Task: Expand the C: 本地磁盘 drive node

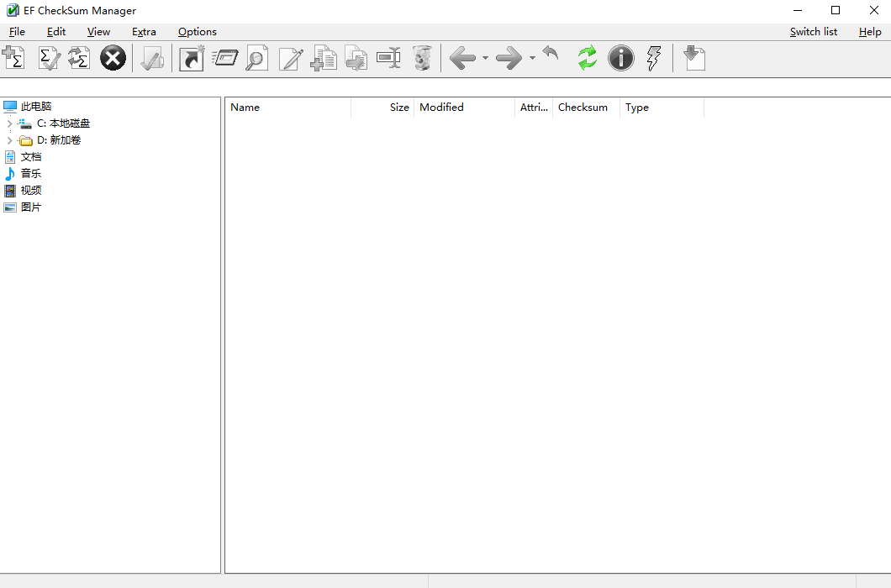Action: (x=9, y=123)
